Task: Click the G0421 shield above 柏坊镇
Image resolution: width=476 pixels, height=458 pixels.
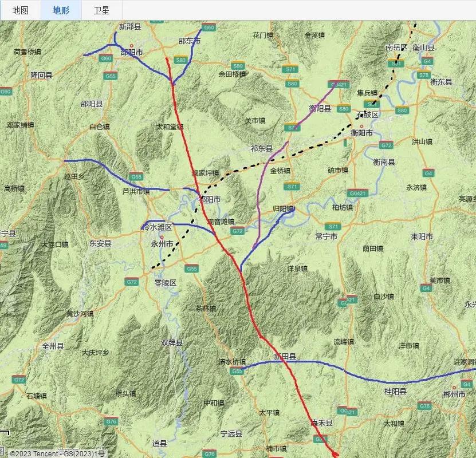Action: pyautogui.click(x=357, y=192)
